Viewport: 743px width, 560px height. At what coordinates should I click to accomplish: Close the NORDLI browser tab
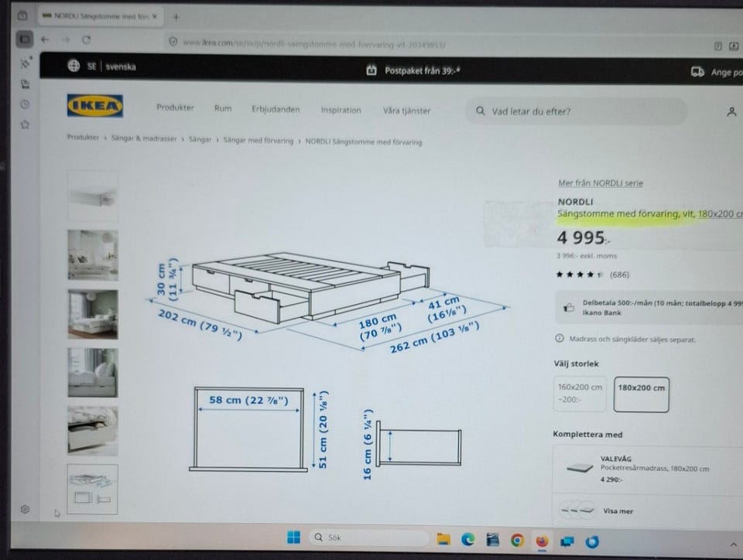coord(155,16)
